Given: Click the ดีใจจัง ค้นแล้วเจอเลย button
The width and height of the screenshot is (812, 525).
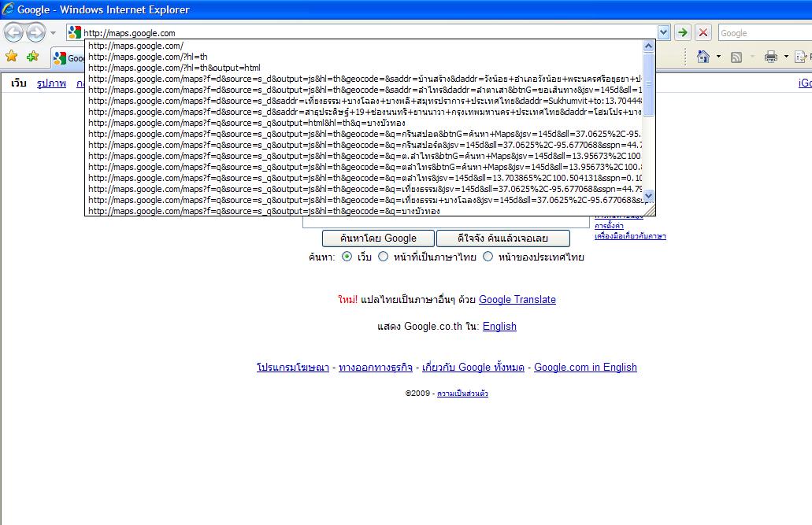Looking at the screenshot, I should (502, 238).
